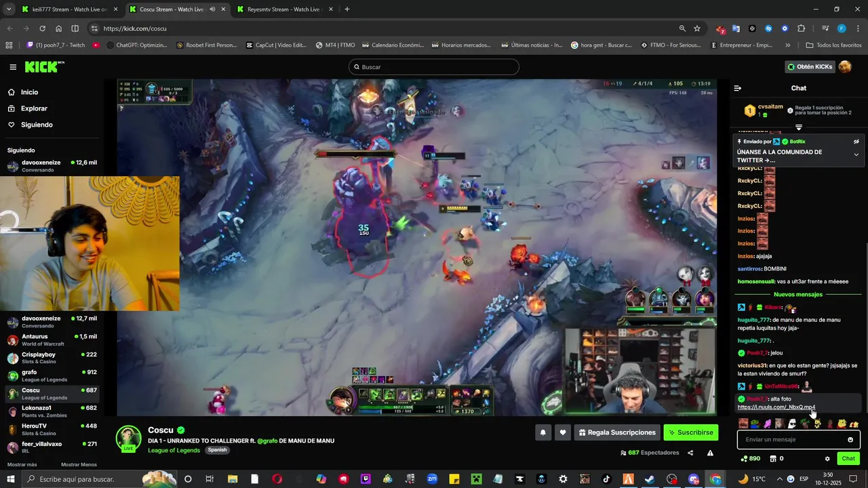The image size is (868, 488).
Task: Open the ChatGPT bookmark
Action: click(x=136, y=45)
